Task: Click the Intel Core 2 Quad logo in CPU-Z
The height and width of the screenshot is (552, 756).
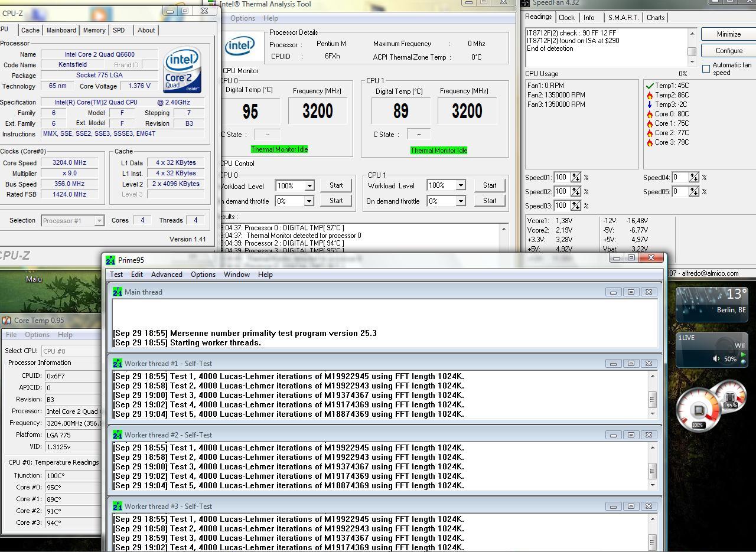Action: pos(183,70)
